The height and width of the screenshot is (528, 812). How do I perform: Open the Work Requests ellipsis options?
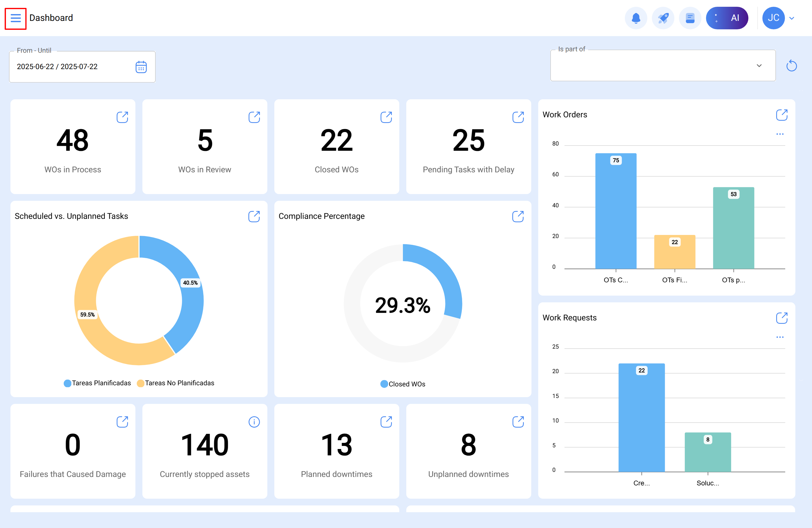point(780,337)
